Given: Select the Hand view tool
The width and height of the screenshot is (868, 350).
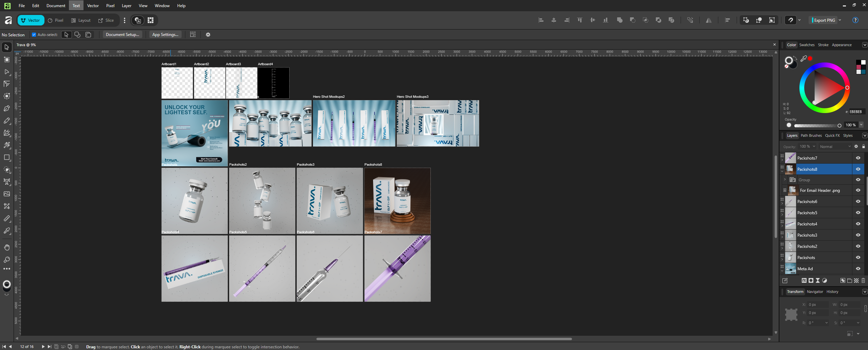Looking at the screenshot, I should coord(7,247).
